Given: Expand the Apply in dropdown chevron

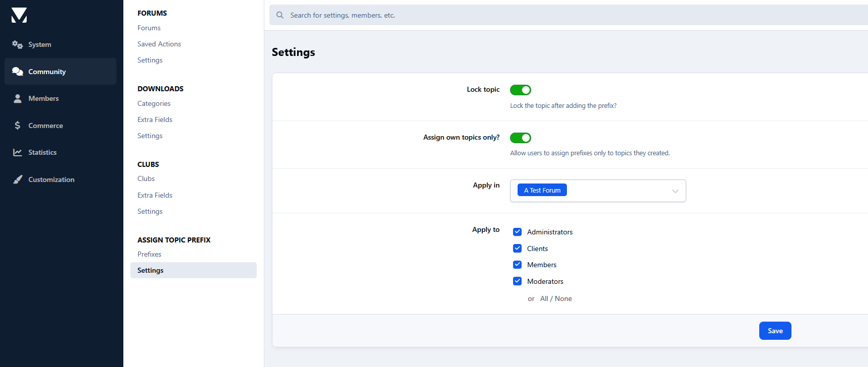Looking at the screenshot, I should [x=675, y=191].
